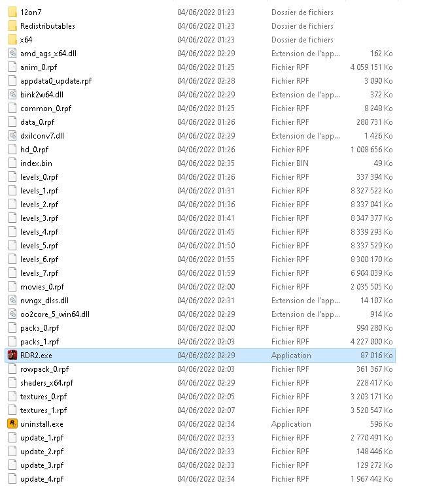Select the packs_1.rpf file entry
Screen dimensions: 448x498
201,342
